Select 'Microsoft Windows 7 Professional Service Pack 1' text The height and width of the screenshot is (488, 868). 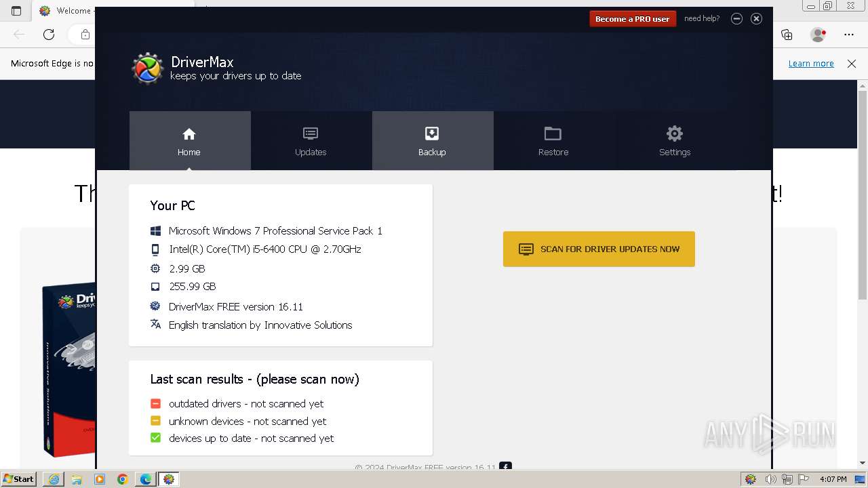(275, 231)
